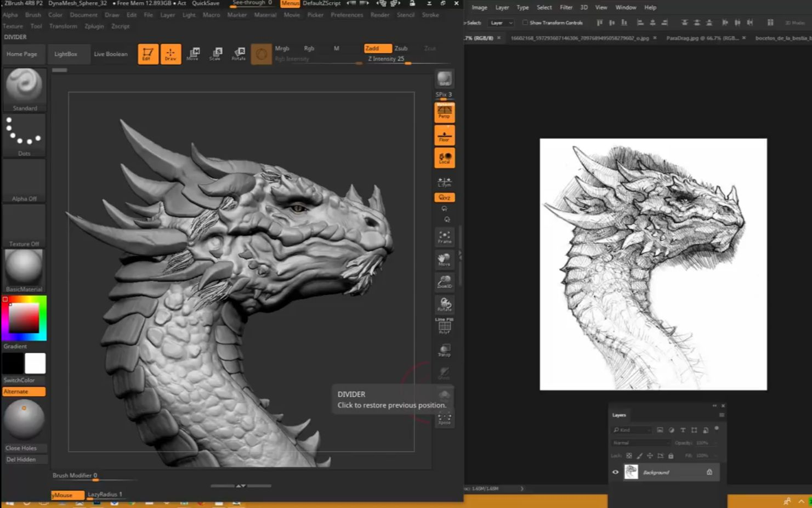Open the Brush menu in ZBrush
The height and width of the screenshot is (508, 812).
(x=33, y=15)
